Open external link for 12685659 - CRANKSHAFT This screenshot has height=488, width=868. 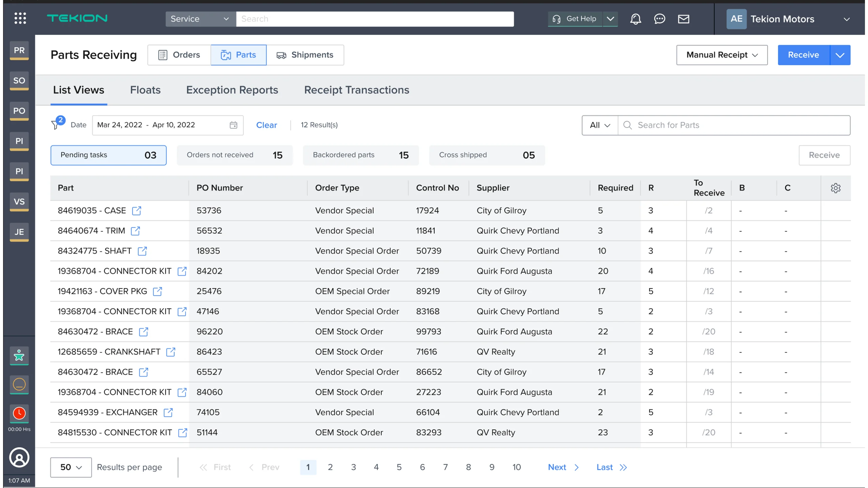point(171,352)
